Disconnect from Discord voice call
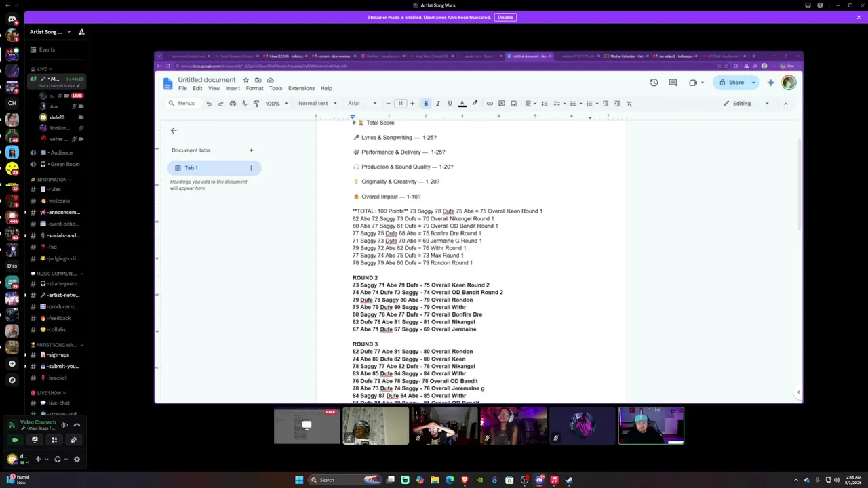 77,426
